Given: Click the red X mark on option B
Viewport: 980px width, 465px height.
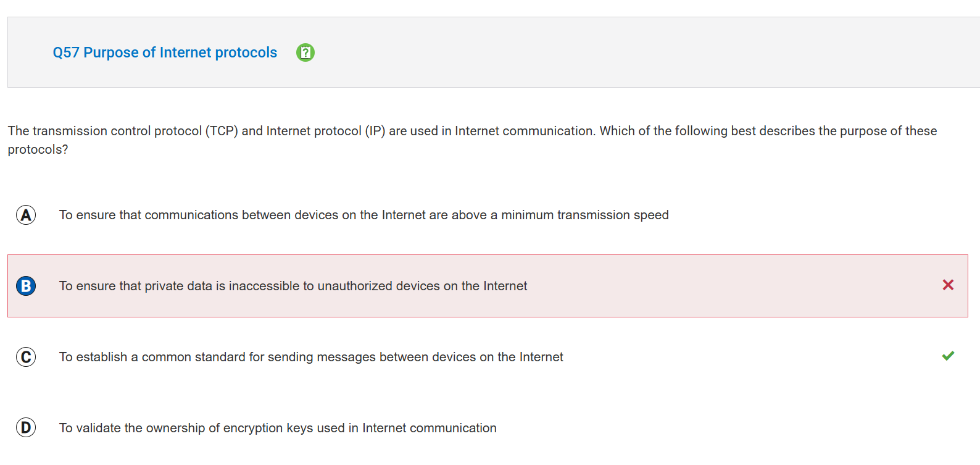Looking at the screenshot, I should click(948, 285).
